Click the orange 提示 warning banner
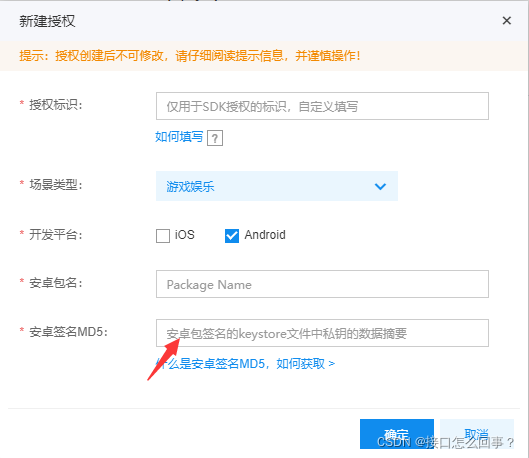529x458 pixels. click(263, 56)
